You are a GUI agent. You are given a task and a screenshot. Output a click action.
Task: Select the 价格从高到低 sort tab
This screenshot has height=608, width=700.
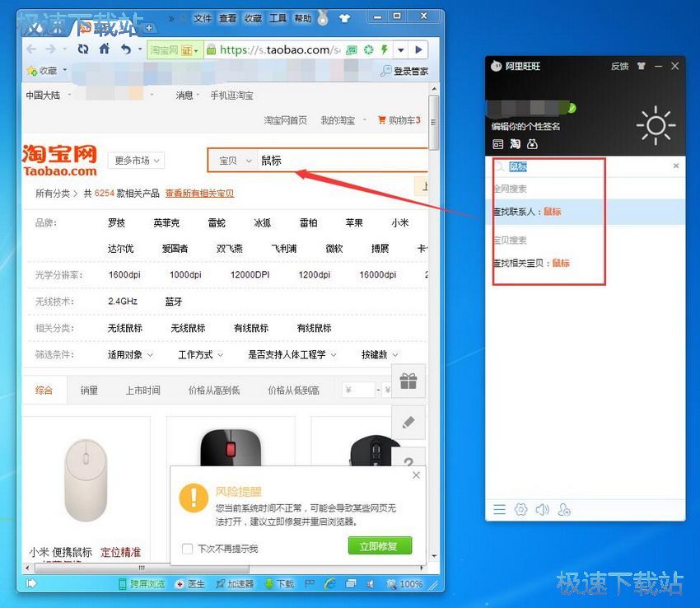point(214,390)
